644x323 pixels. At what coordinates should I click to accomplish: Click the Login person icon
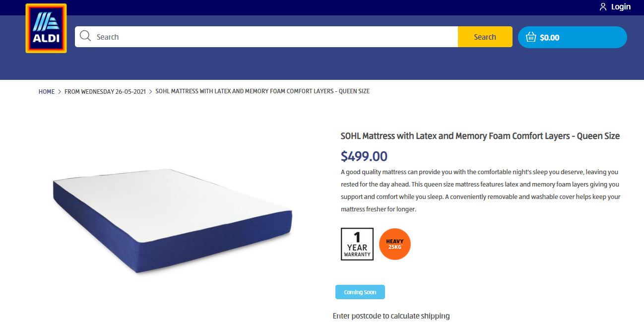(x=602, y=6)
